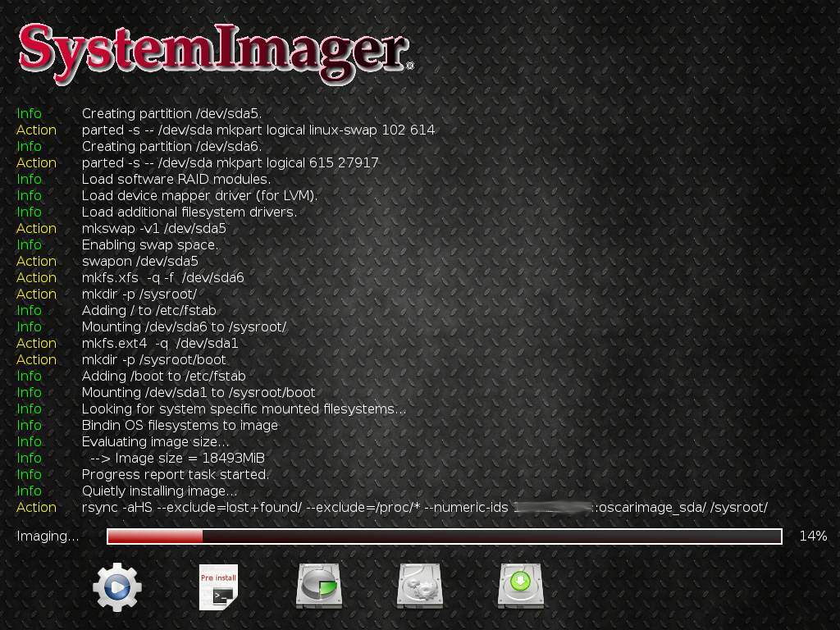Click "Mounting /dev/sda6 to /sysroot/" log line
This screenshot has height=630, width=840.
point(185,326)
